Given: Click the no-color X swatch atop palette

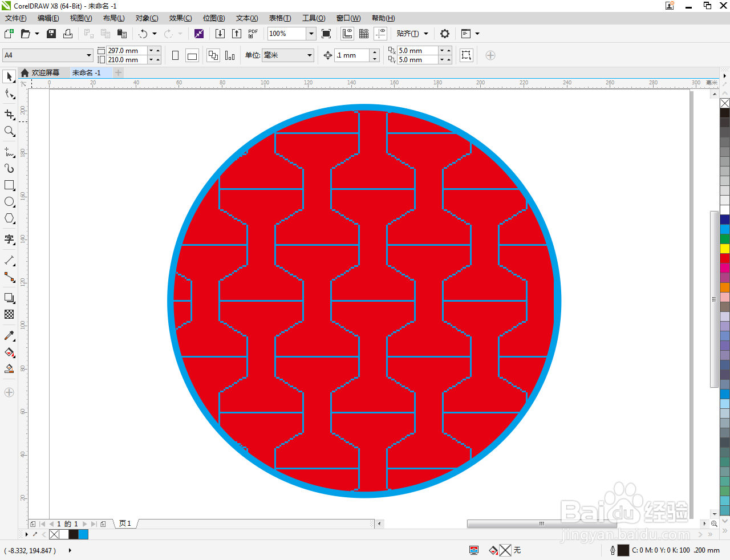Looking at the screenshot, I should click(x=725, y=103).
